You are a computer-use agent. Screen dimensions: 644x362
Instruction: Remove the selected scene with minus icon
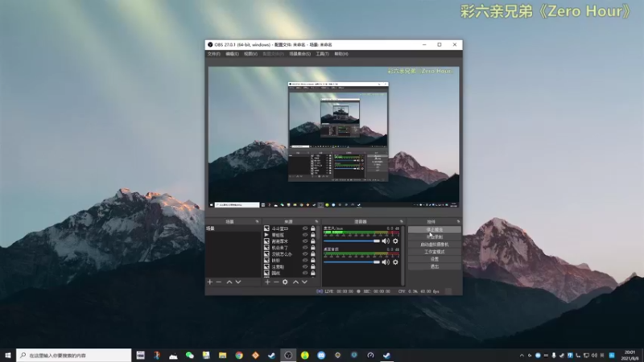[x=219, y=282]
